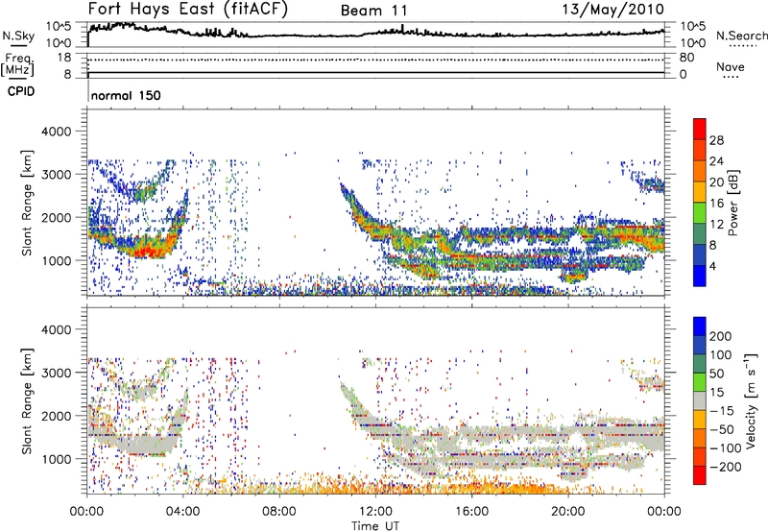
Task: Click the "Velocity [m s⁻¹]" color bar title
Action: (751, 400)
